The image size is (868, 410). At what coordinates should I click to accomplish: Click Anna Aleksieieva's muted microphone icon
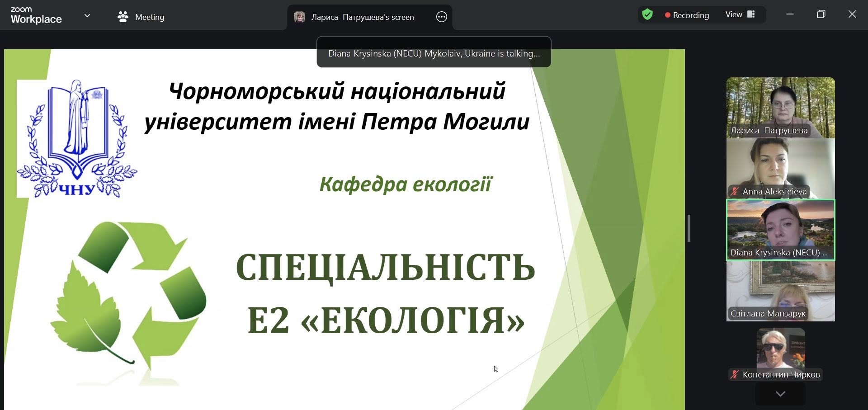point(735,192)
